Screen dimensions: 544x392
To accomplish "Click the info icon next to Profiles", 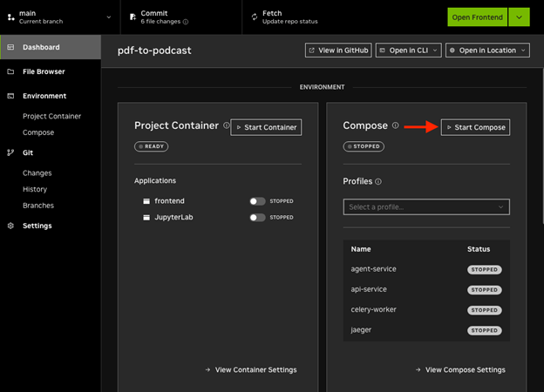I will (x=378, y=181).
